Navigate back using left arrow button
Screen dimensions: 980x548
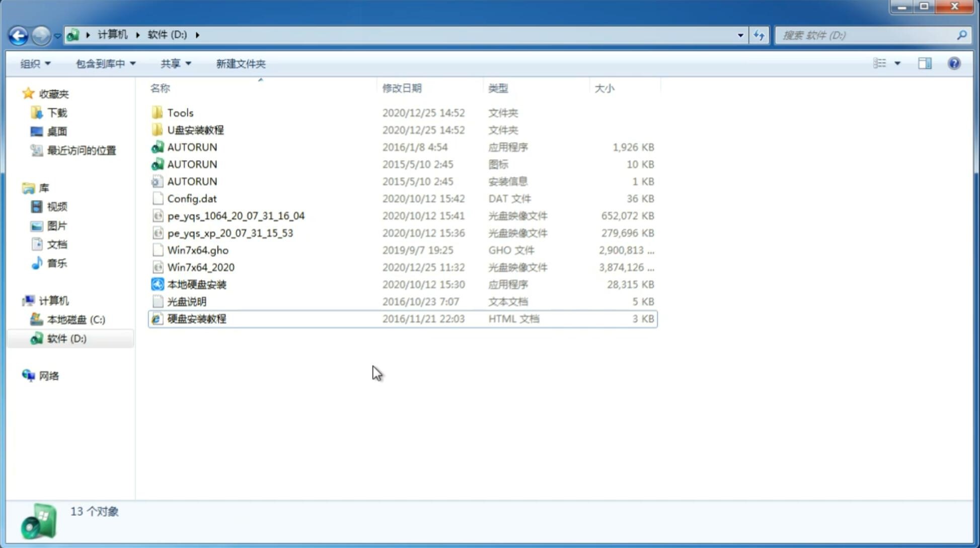coord(18,34)
